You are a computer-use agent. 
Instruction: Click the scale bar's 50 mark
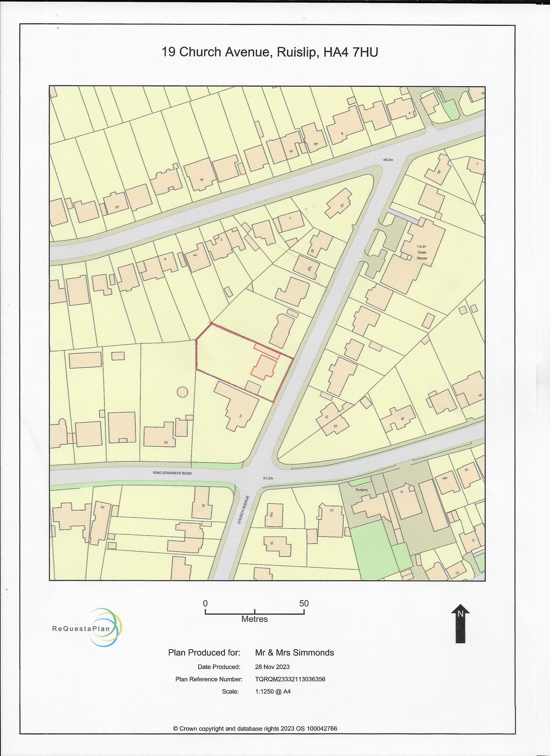(304, 603)
